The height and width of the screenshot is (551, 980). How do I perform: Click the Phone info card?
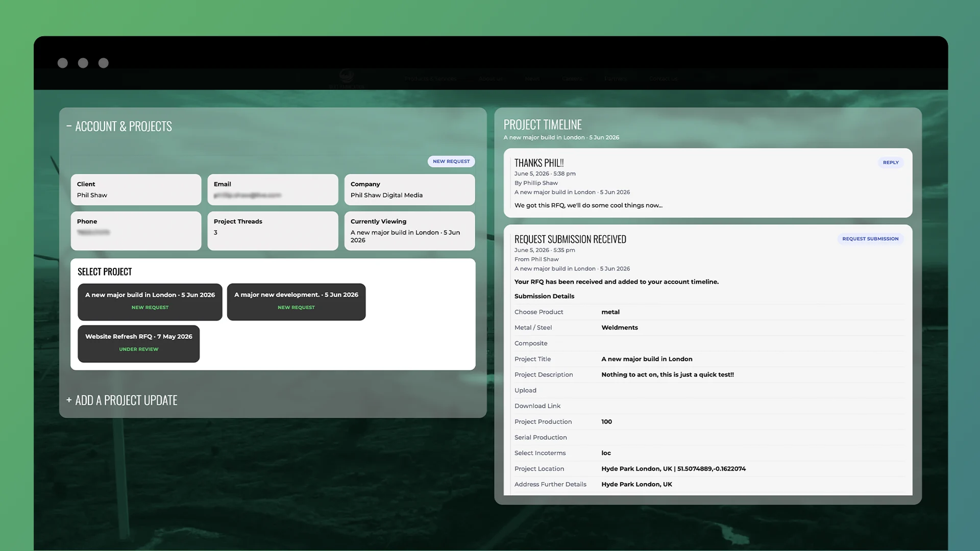[136, 231]
